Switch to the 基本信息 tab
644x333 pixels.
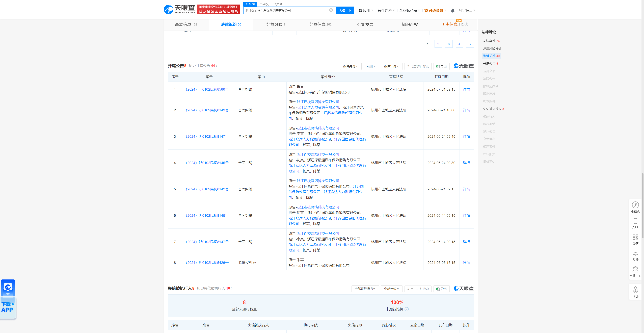tap(186, 24)
